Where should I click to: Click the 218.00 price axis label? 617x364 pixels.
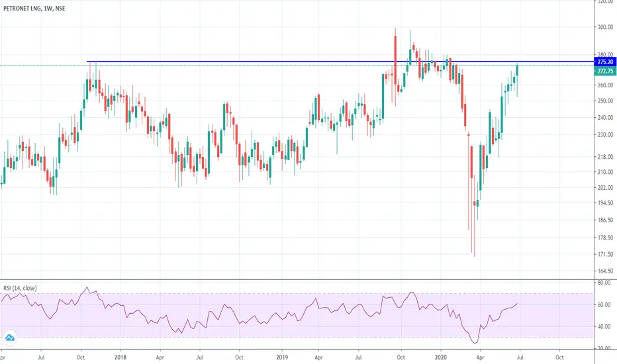pyautogui.click(x=605, y=157)
